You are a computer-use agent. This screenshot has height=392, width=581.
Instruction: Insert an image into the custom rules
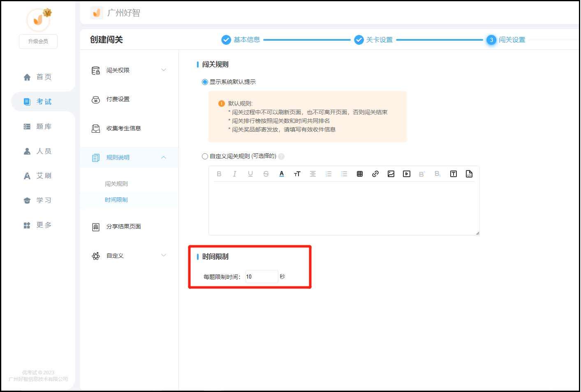[x=391, y=173]
